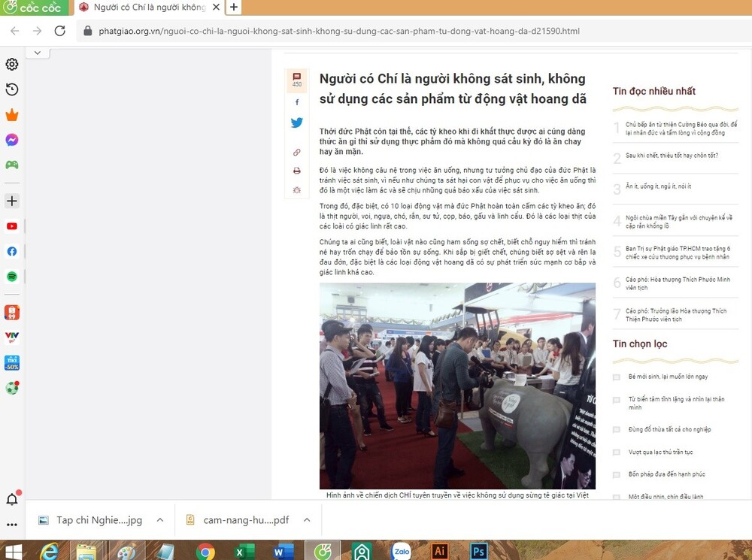The height and width of the screenshot is (560, 752).
Task: Open article Chủ bếp ăn từ thiện Cường Béo
Action: coord(681,129)
